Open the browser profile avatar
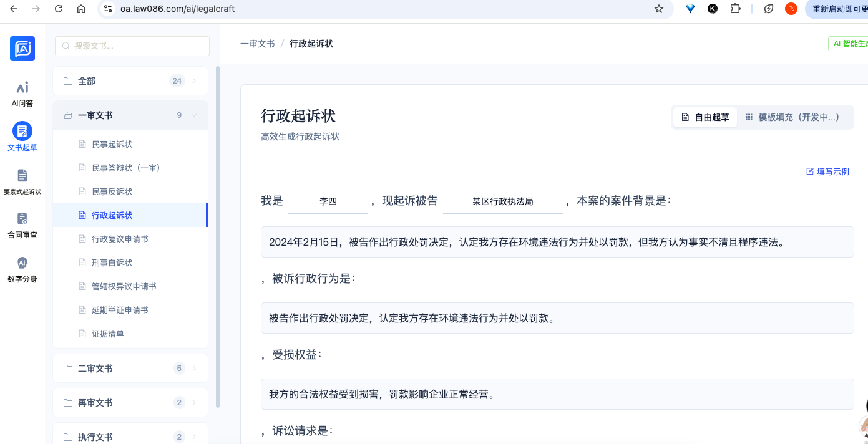 pos(791,9)
